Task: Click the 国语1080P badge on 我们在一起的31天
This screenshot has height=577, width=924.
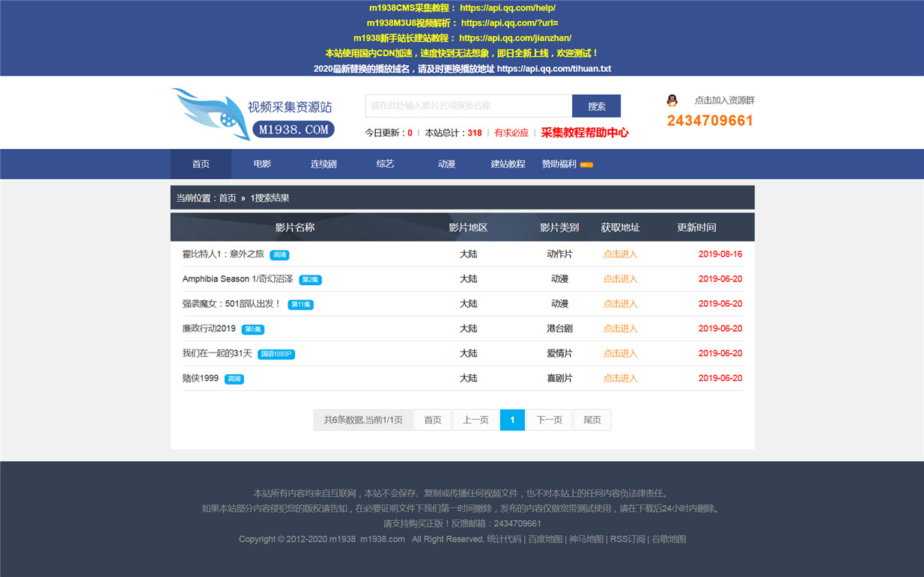Action: pos(276,354)
